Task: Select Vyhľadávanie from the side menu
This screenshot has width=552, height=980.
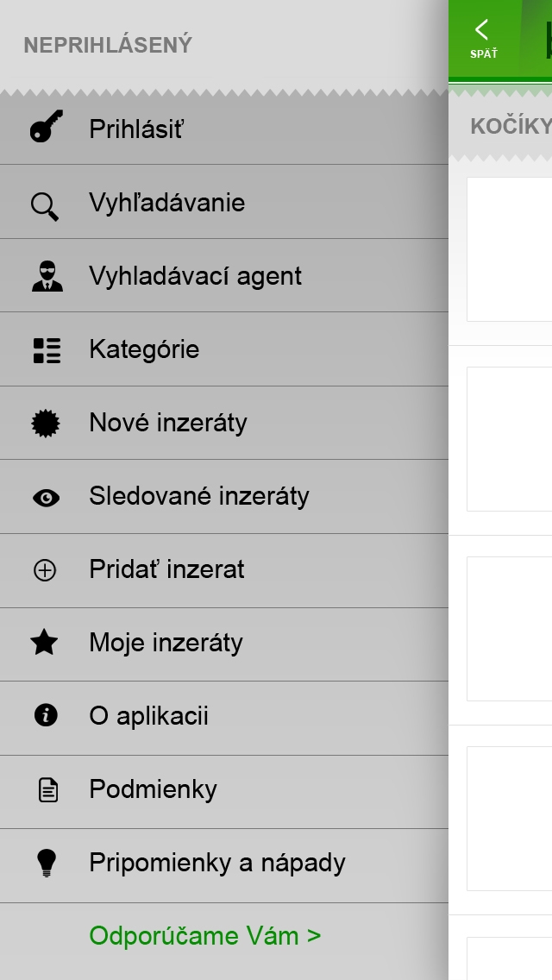Action: pos(223,202)
